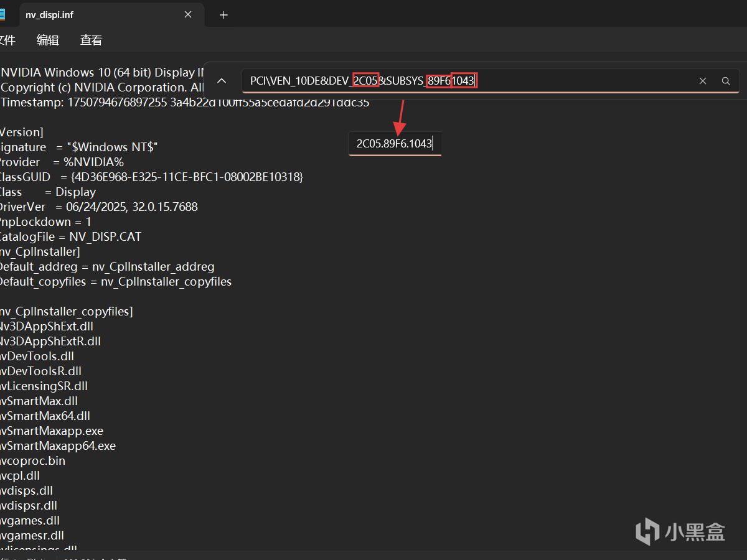Click the nv_CplInstaller_copyfiles] section header

coord(66,311)
